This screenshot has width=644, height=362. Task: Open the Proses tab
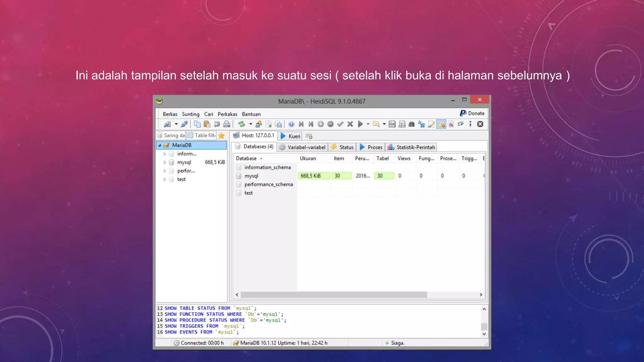click(x=371, y=147)
